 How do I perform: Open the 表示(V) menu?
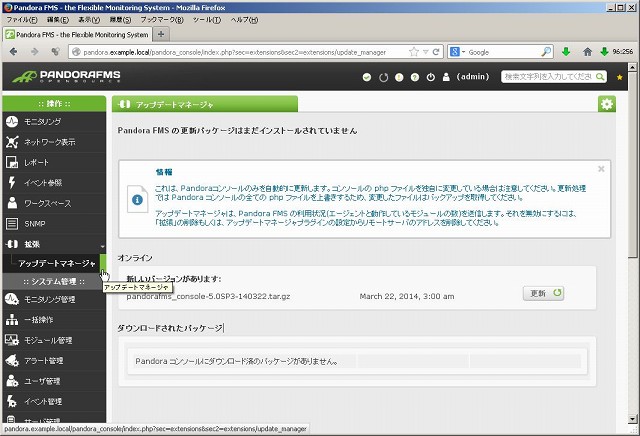click(x=89, y=20)
